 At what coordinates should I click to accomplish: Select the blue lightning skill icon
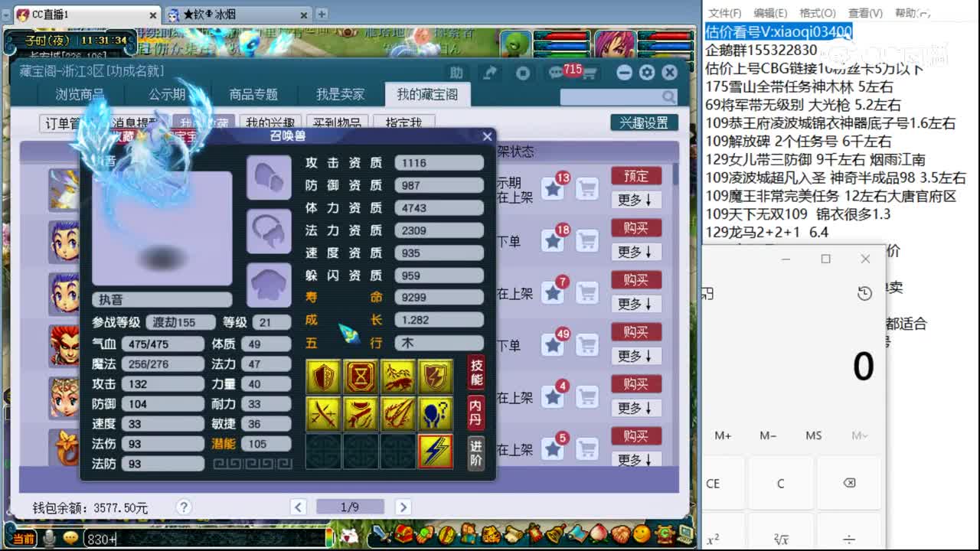point(436,452)
